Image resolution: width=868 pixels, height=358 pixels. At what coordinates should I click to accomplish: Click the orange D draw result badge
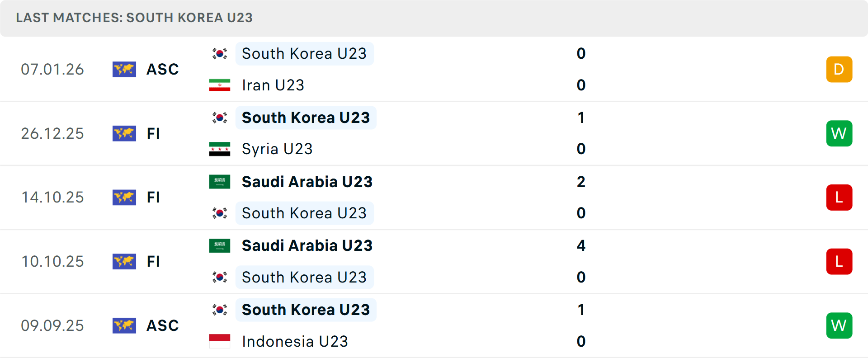(x=839, y=69)
